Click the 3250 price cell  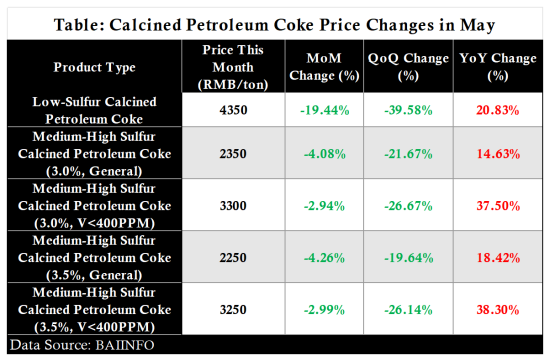[233, 309]
